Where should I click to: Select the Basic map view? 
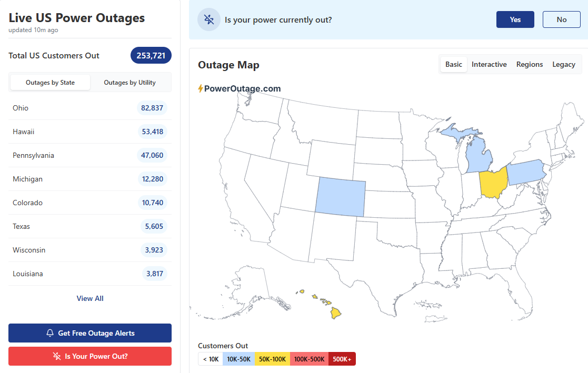pyautogui.click(x=453, y=65)
